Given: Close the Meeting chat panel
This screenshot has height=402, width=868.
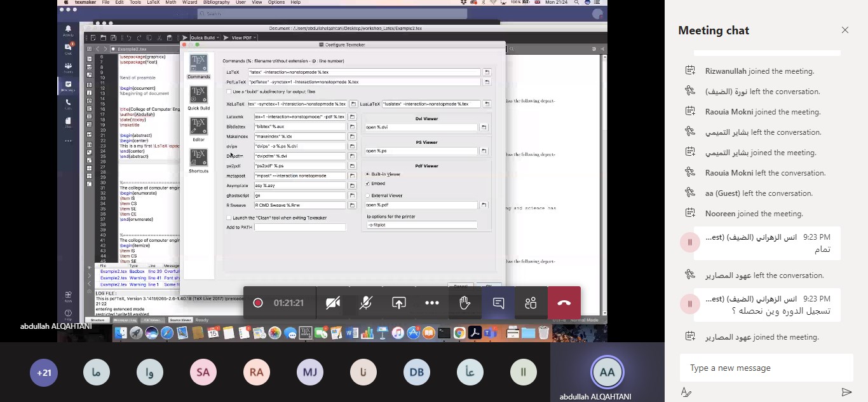Looking at the screenshot, I should coord(844,30).
